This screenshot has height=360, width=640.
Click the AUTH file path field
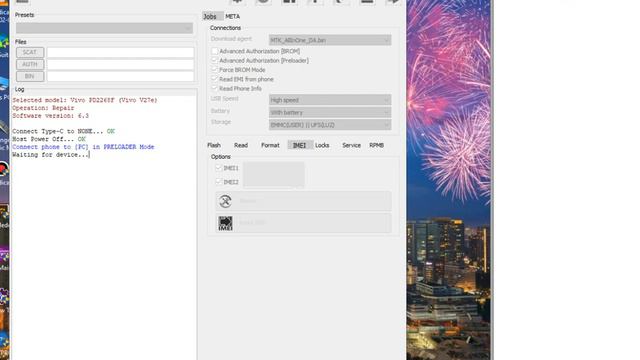120,64
